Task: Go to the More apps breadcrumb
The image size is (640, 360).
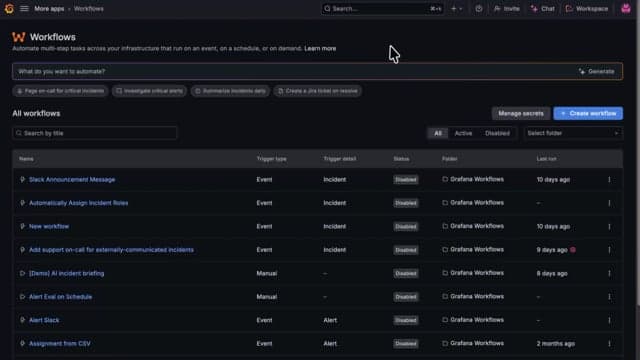Action: (49, 9)
